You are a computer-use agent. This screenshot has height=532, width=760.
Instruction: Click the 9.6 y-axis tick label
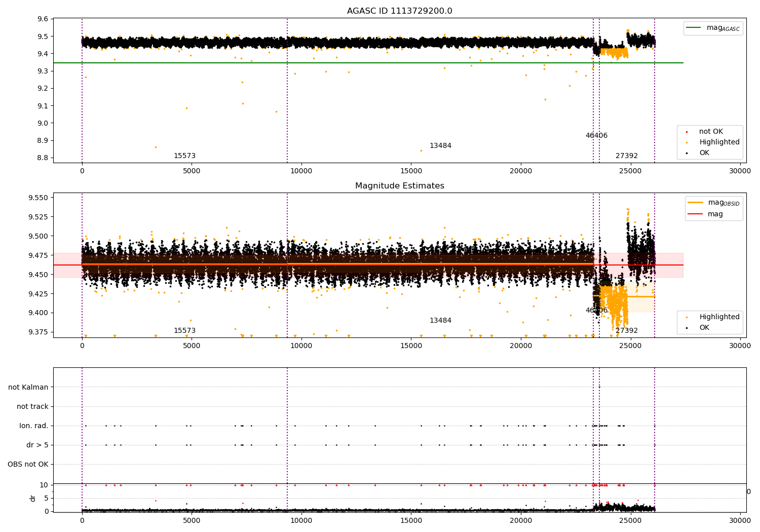click(43, 19)
